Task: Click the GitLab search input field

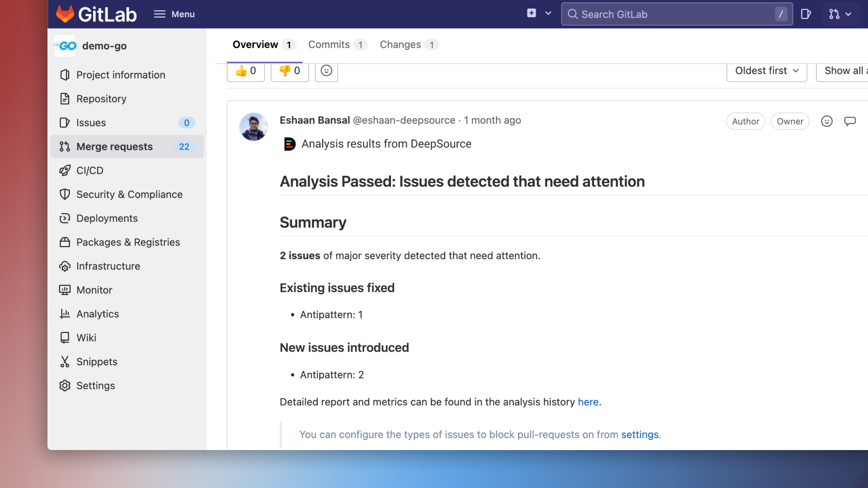Action: (677, 14)
